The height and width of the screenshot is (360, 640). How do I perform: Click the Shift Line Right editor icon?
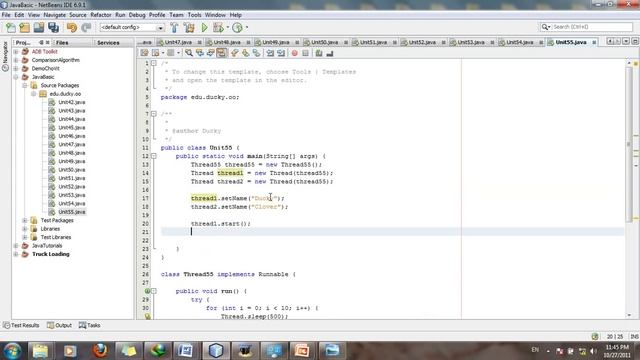(x=281, y=53)
